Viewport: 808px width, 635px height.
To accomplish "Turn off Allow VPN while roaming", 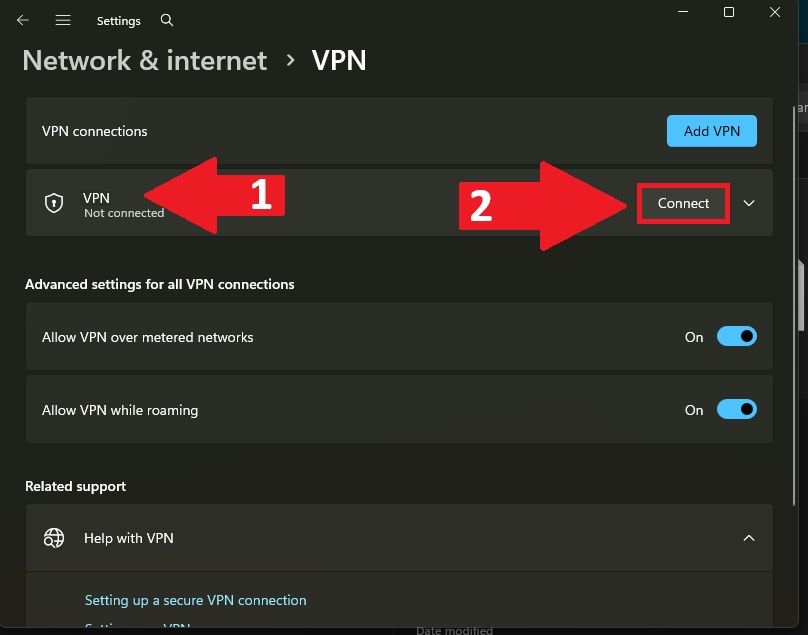I will click(736, 410).
